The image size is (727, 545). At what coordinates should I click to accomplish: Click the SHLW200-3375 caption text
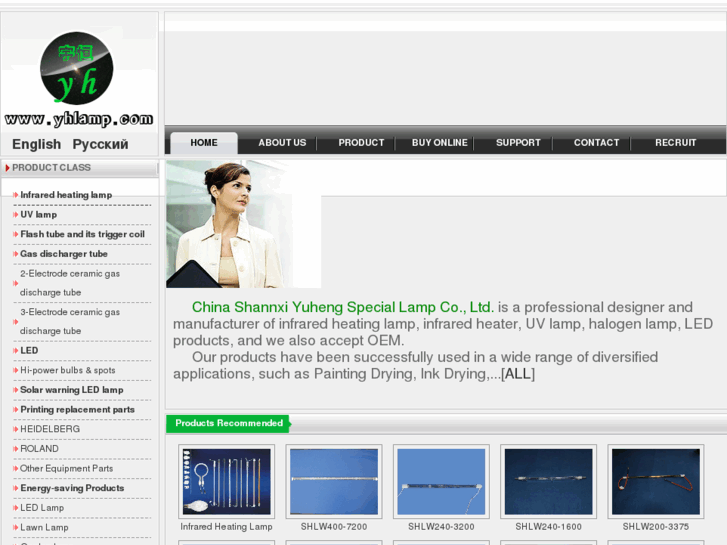click(x=656, y=527)
